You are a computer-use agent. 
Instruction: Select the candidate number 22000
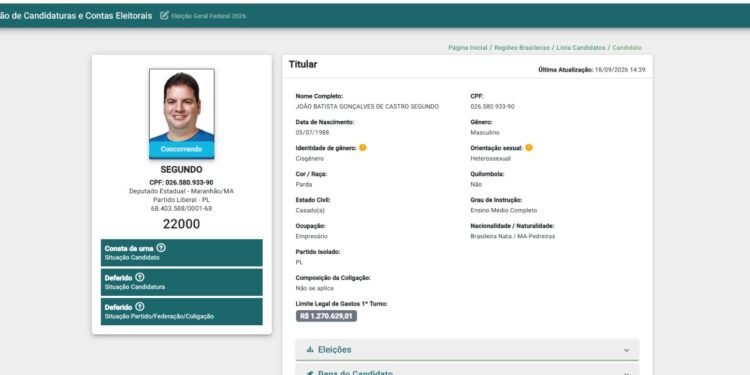click(x=181, y=224)
